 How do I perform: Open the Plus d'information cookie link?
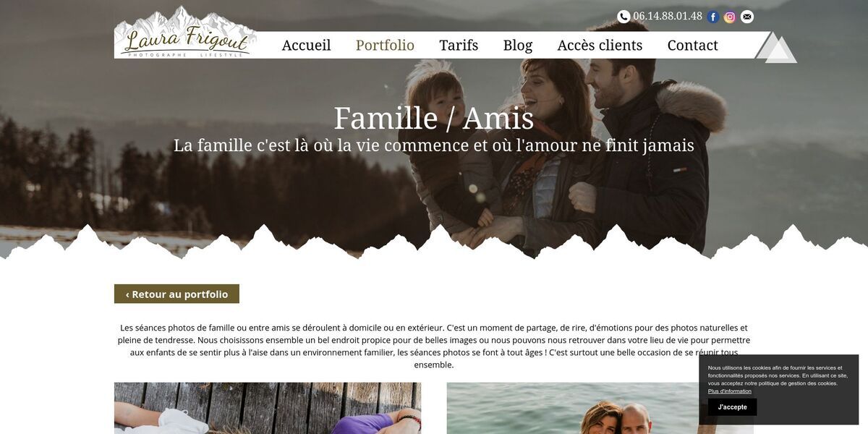point(729,391)
